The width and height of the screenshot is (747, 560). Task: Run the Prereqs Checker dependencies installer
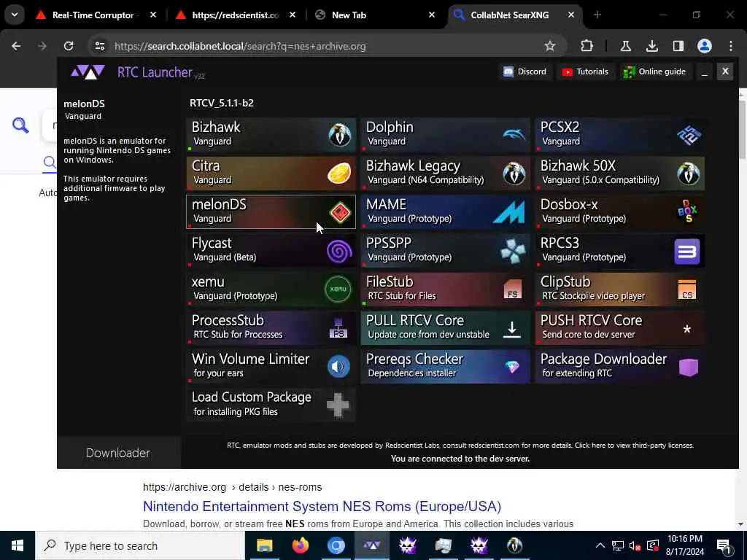pyautogui.click(x=445, y=366)
